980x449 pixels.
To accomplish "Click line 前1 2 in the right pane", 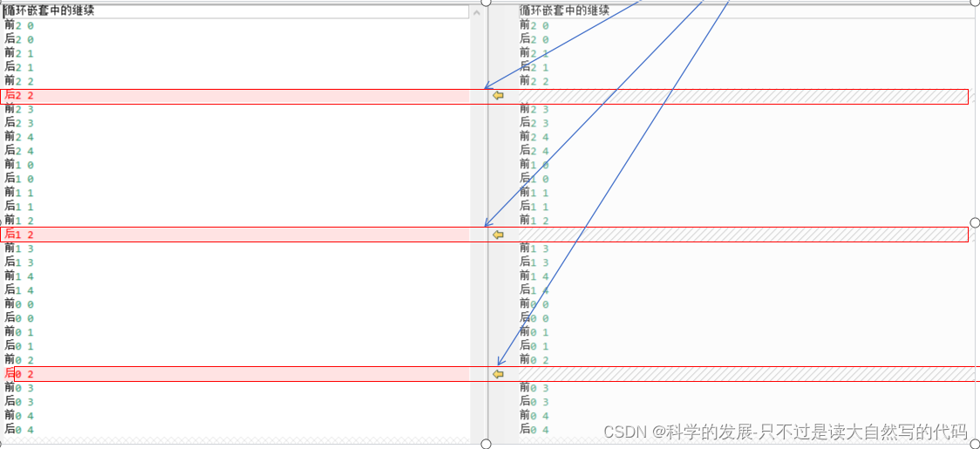I will pos(534,221).
